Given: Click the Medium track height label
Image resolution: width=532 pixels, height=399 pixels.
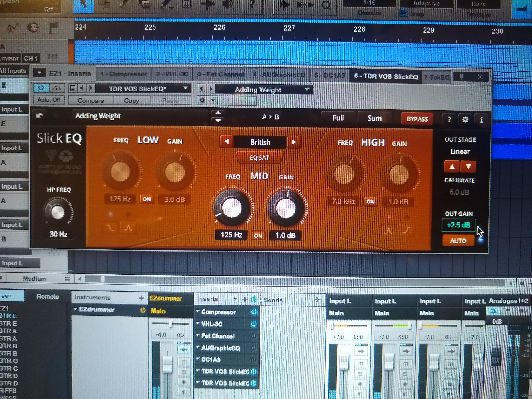Looking at the screenshot, I should [35, 278].
